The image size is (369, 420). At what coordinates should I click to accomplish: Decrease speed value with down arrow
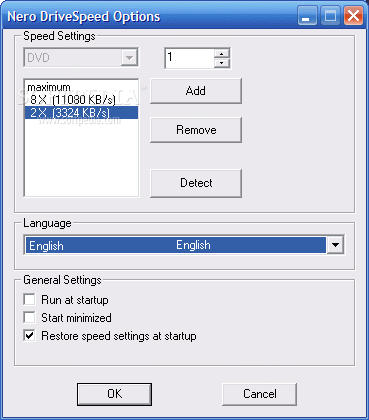[222, 63]
